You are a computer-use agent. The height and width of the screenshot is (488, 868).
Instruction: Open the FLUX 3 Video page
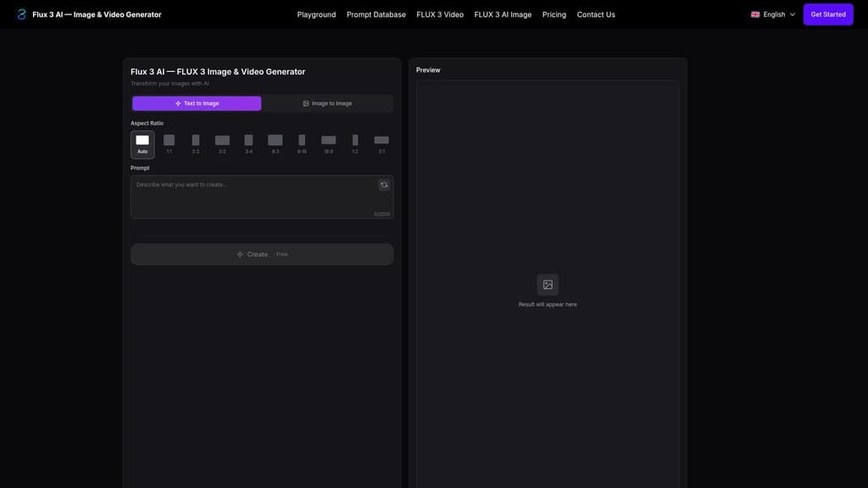pos(440,14)
